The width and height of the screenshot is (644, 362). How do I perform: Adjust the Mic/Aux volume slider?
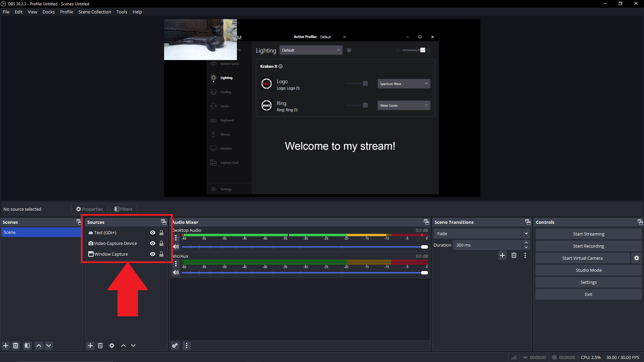click(424, 272)
